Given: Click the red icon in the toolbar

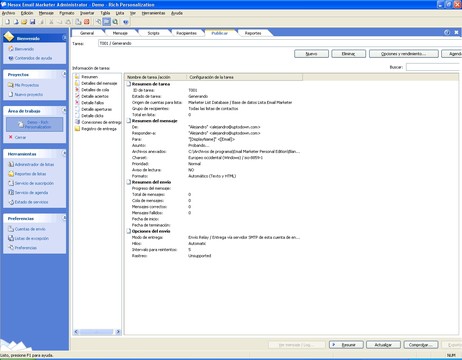Looking at the screenshot, I should click(87, 22).
